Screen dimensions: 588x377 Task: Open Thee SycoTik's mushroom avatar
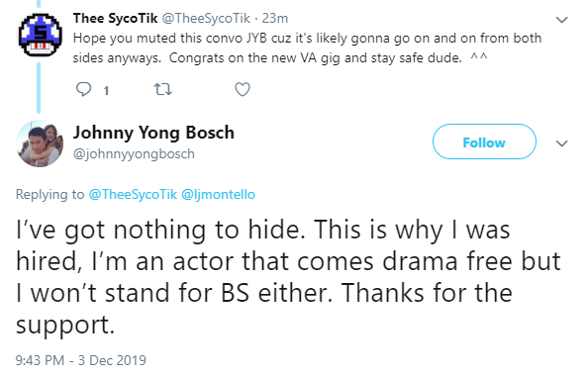tap(41, 36)
